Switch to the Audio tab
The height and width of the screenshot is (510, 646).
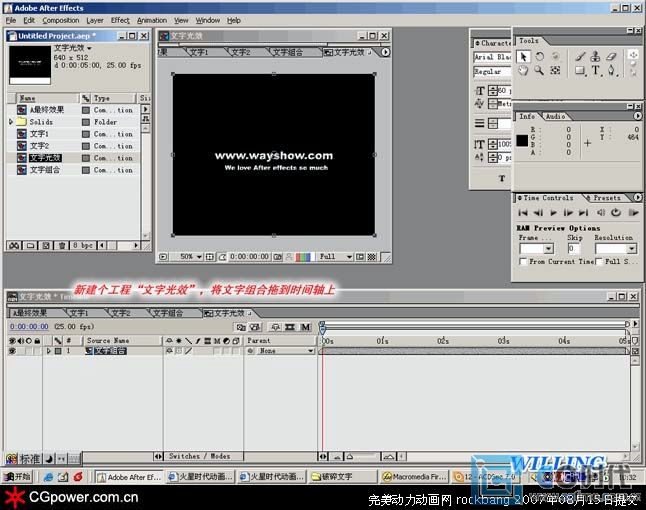pyautogui.click(x=555, y=117)
